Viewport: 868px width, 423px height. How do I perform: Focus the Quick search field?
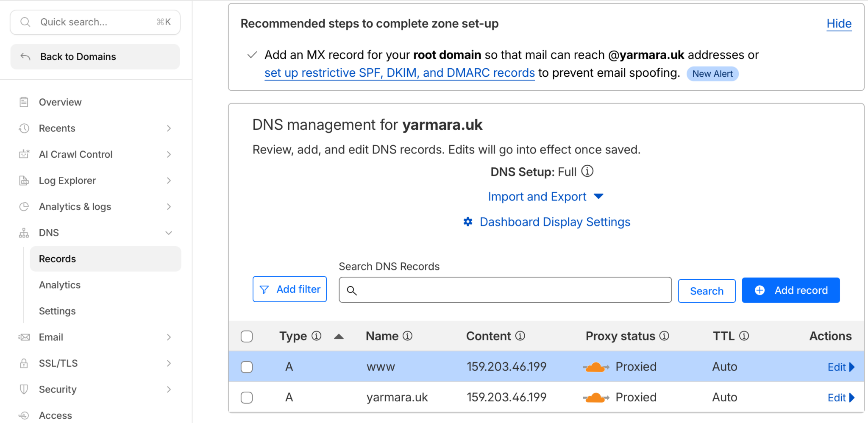(95, 22)
